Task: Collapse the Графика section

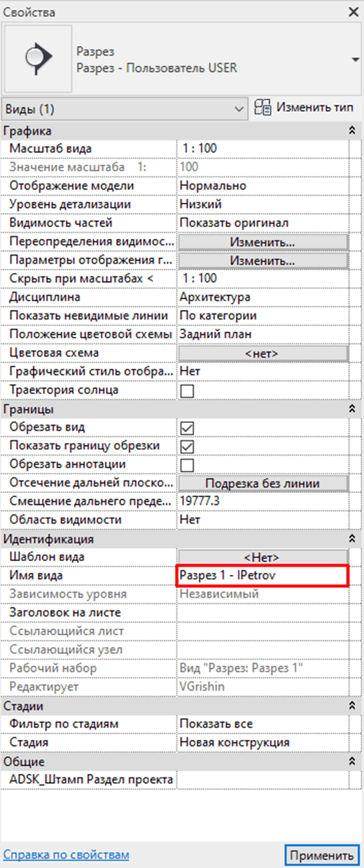Action: pyautogui.click(x=353, y=131)
